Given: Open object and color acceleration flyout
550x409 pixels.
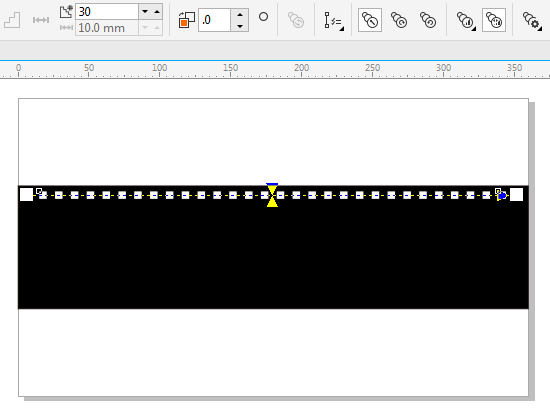Looking at the screenshot, I should [466, 20].
